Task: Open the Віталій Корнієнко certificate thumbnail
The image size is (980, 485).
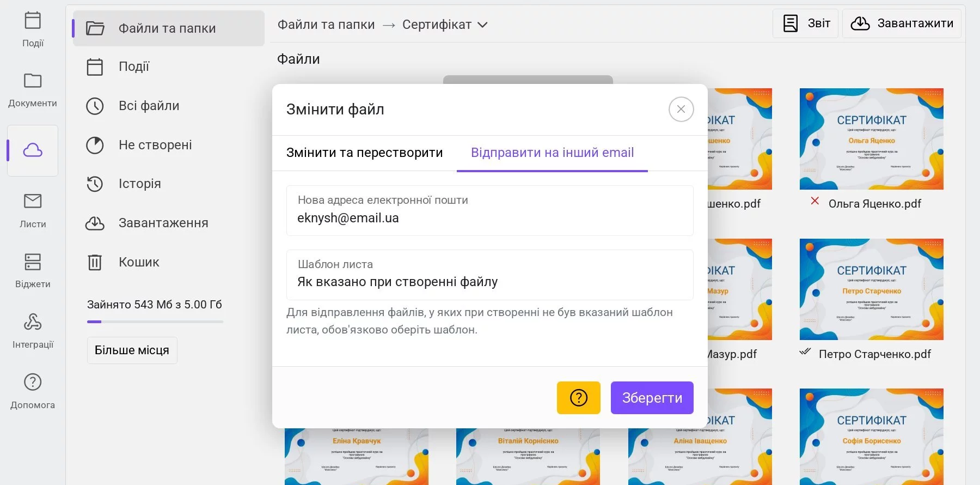Action: pyautogui.click(x=528, y=457)
